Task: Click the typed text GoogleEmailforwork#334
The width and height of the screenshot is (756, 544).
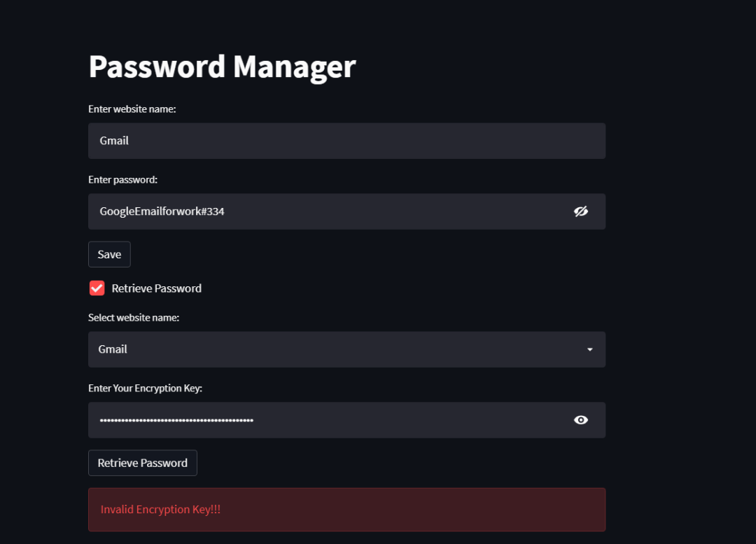Action: 162,211
